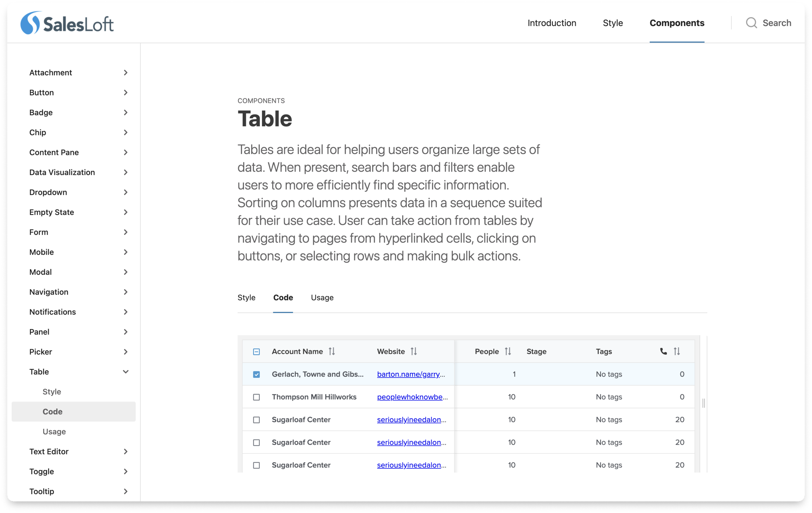
Task: Open the peoplewhoknowbe website link
Action: click(x=412, y=397)
